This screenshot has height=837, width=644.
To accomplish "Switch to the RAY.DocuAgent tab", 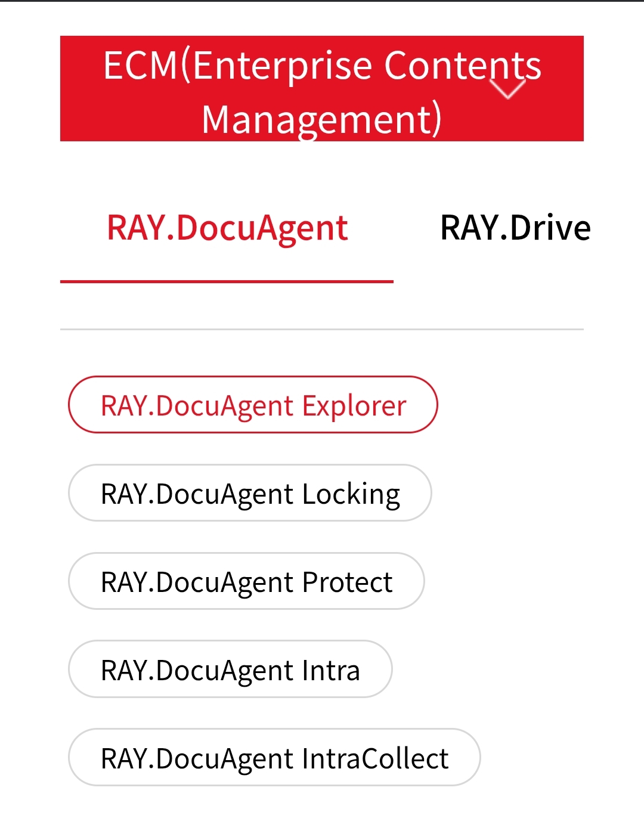I will pyautogui.click(x=227, y=228).
